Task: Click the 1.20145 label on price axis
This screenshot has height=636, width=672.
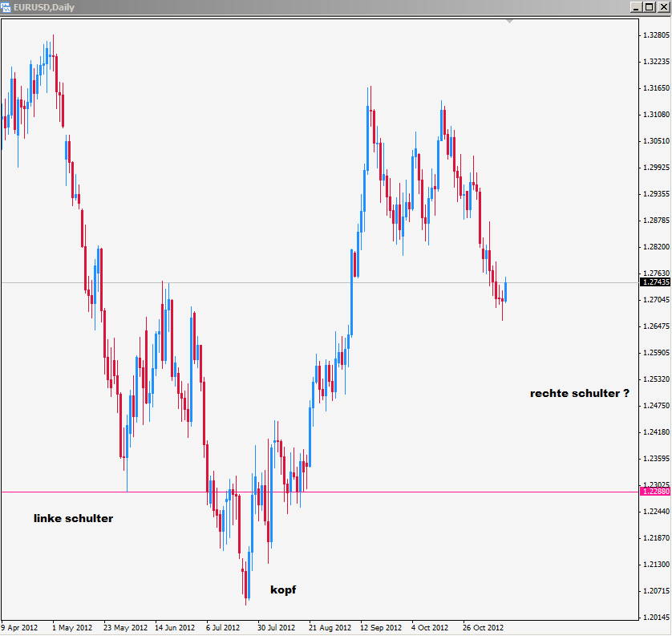Action: (655, 617)
